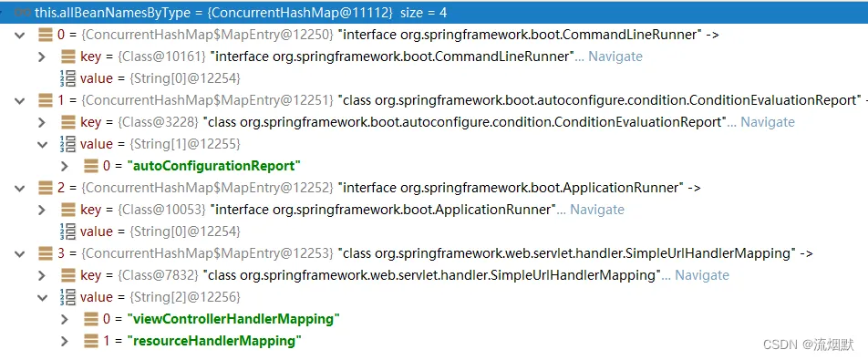
Task: Click the element icon beside "resourceHandlerMapping"
Action: [91, 341]
